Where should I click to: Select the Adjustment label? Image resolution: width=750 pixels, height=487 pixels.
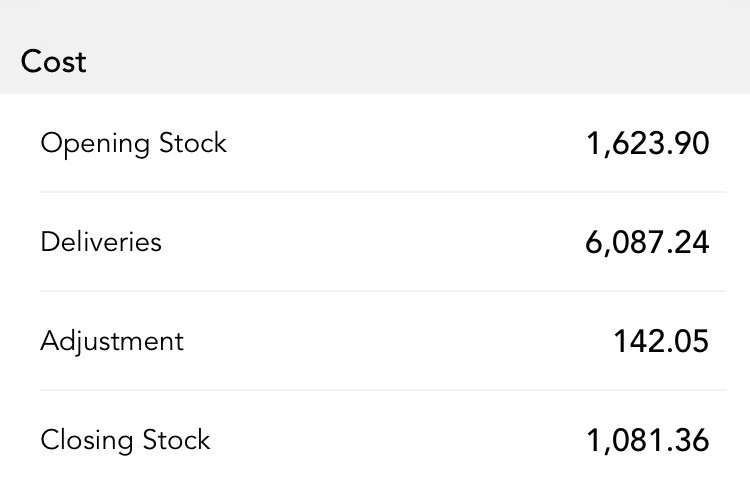pyautogui.click(x=112, y=341)
